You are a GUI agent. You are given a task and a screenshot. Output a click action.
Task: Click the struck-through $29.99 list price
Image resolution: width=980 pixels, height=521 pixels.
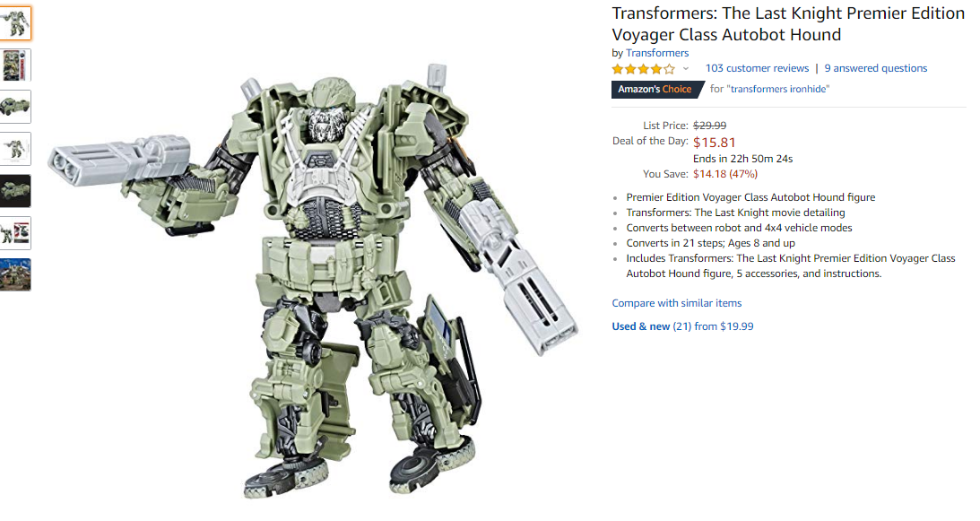pyautogui.click(x=709, y=126)
